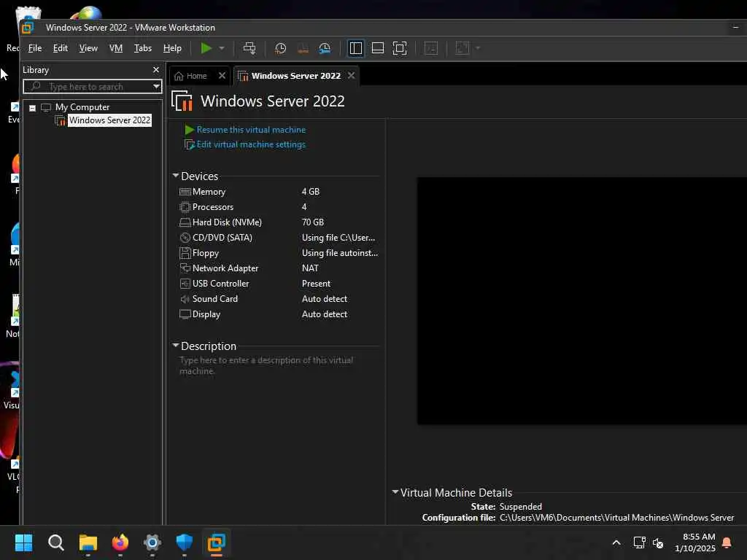The image size is (747, 560).
Task: Click the description text entry area
Action: pyautogui.click(x=279, y=366)
